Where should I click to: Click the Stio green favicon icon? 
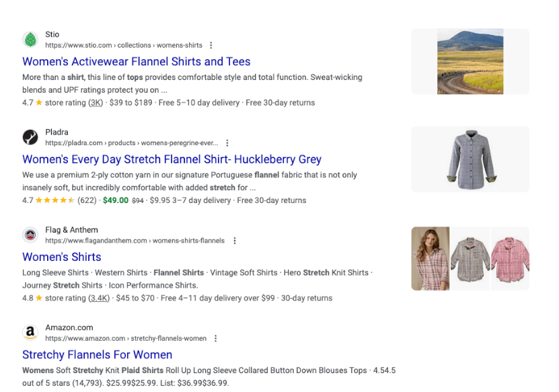(30, 40)
